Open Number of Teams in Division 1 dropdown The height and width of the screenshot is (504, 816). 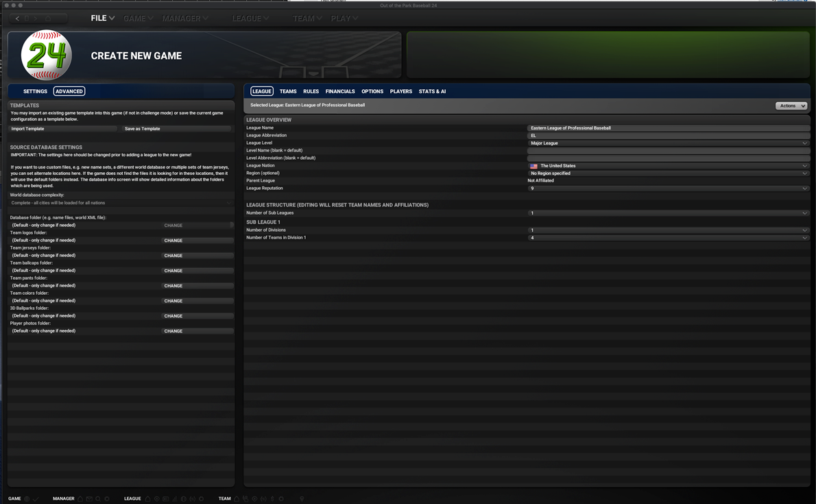pyautogui.click(x=668, y=237)
